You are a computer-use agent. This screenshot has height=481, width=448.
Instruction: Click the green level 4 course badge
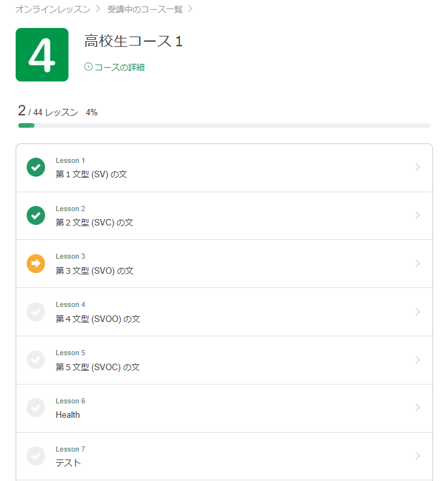click(x=42, y=55)
